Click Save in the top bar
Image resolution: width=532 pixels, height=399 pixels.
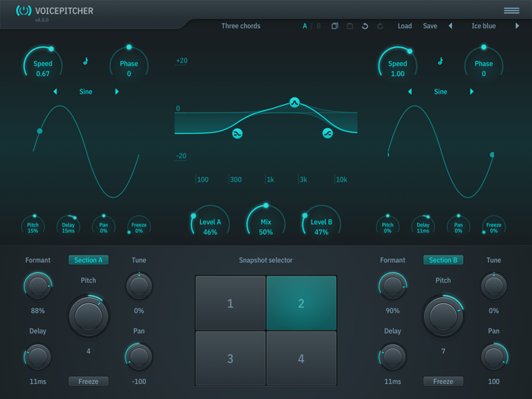coord(430,26)
